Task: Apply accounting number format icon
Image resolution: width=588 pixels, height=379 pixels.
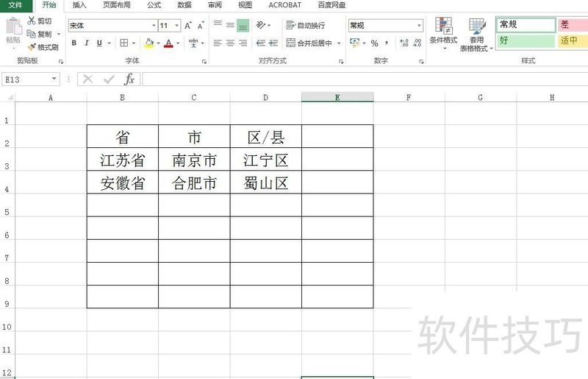Action: click(x=355, y=43)
